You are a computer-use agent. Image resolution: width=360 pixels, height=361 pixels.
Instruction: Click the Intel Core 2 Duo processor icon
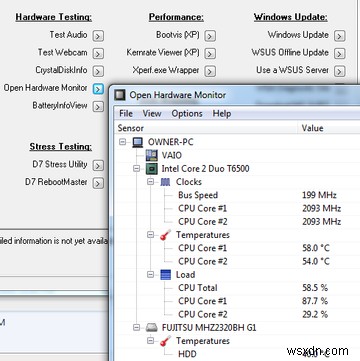pyautogui.click(x=152, y=169)
